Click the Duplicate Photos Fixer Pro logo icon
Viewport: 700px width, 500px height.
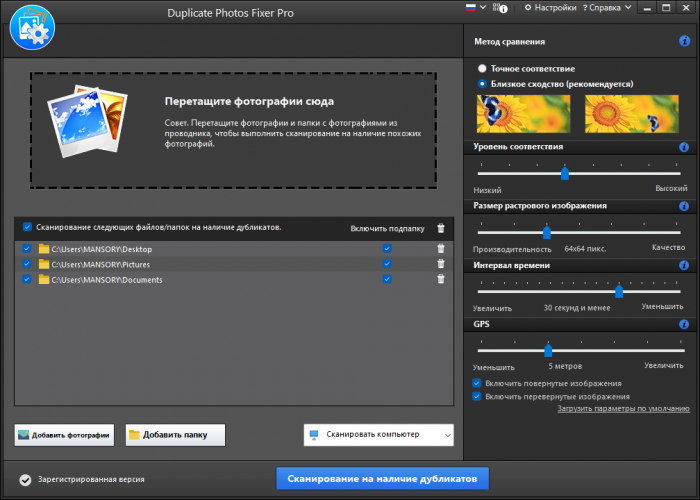pyautogui.click(x=32, y=28)
